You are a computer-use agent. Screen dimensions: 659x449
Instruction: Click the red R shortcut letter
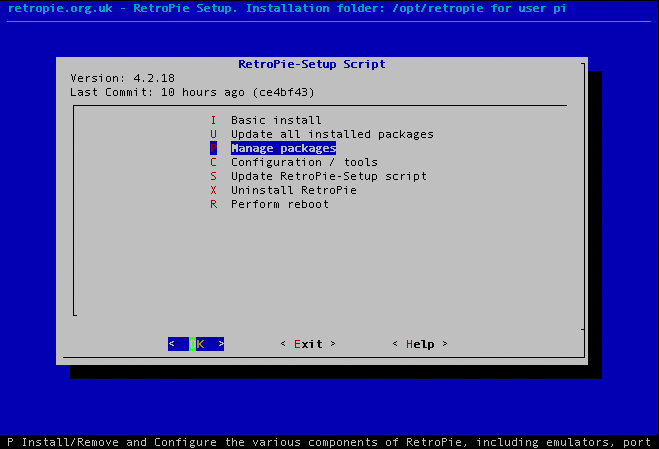click(214, 204)
